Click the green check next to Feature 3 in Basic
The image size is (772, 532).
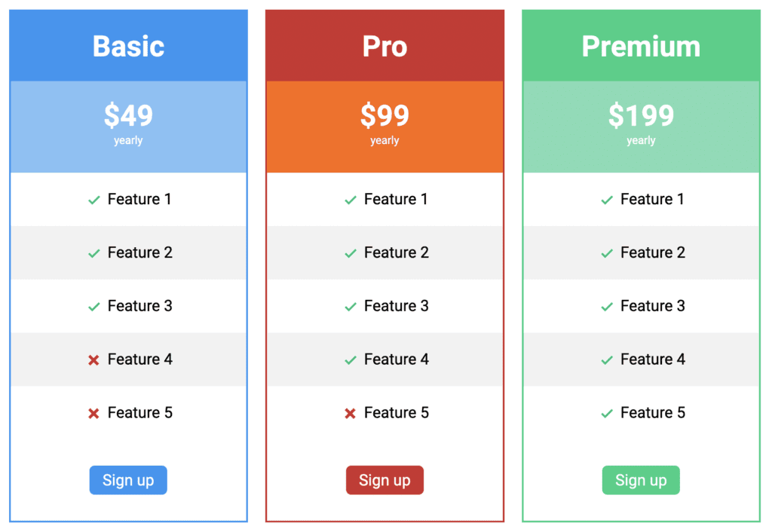pos(93,306)
